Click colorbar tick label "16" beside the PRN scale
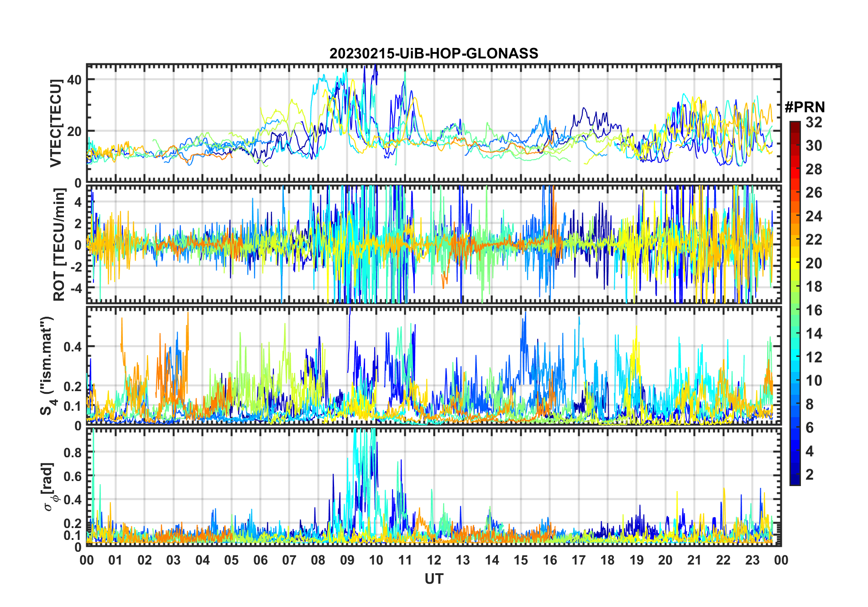Viewport: 868px width, 607px height. (814, 310)
